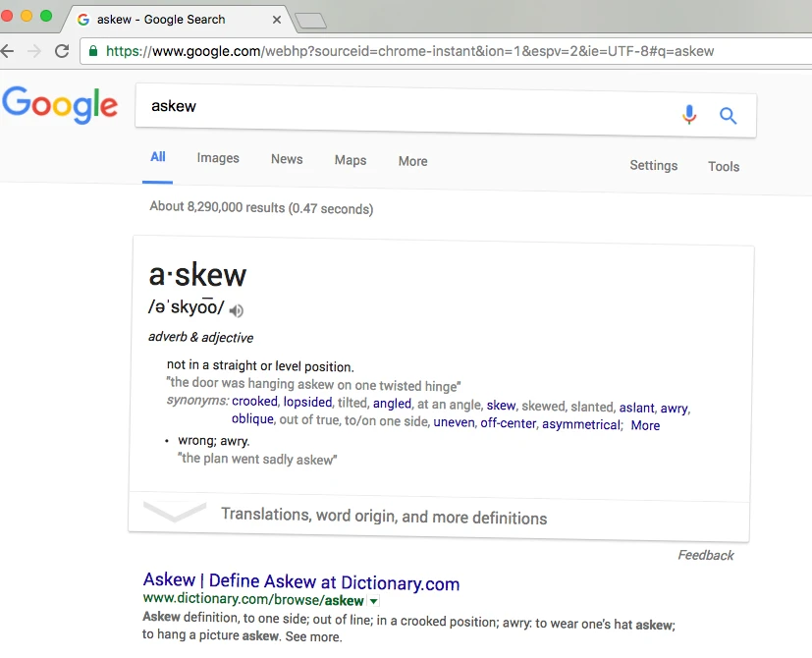Viewport: 812px width, 658px height.
Task: Click the synonym link aslant
Action: click(636, 408)
